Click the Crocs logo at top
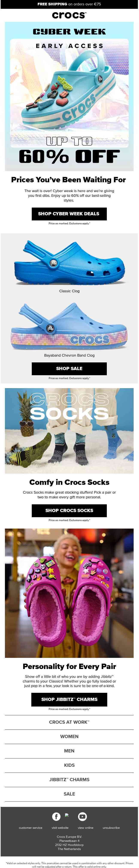 69,15
